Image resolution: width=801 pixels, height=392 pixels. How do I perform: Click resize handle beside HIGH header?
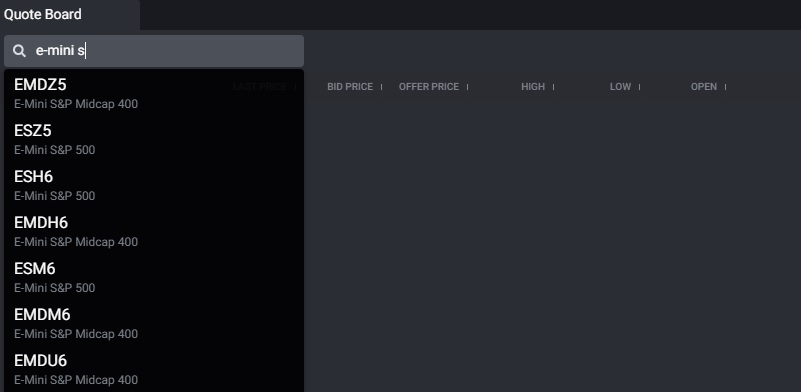tap(553, 87)
